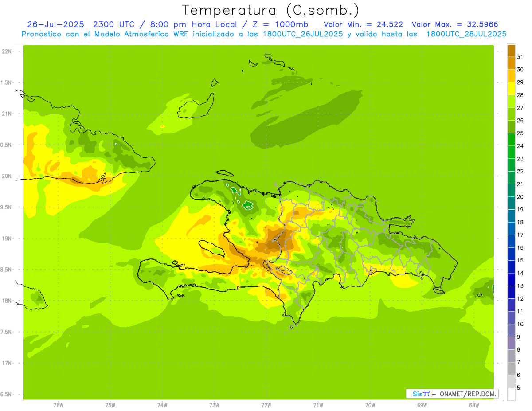Click the '73W' longitude label
Image resolution: width=532 pixels, height=411 pixels.
coord(214,405)
